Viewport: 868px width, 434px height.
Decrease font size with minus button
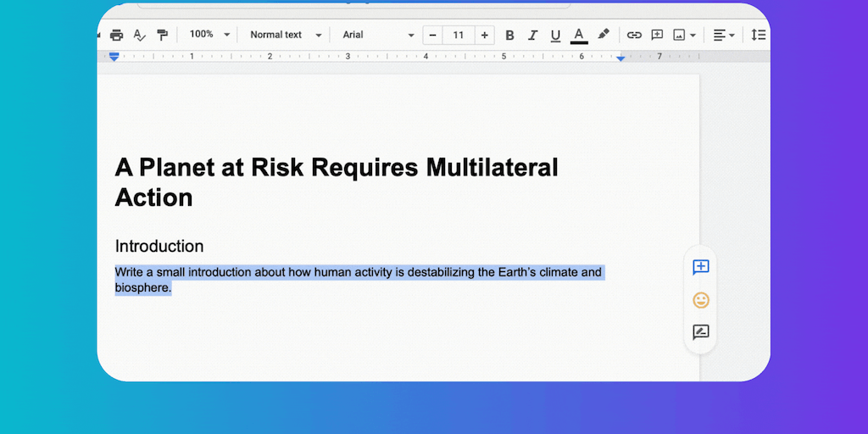click(433, 35)
